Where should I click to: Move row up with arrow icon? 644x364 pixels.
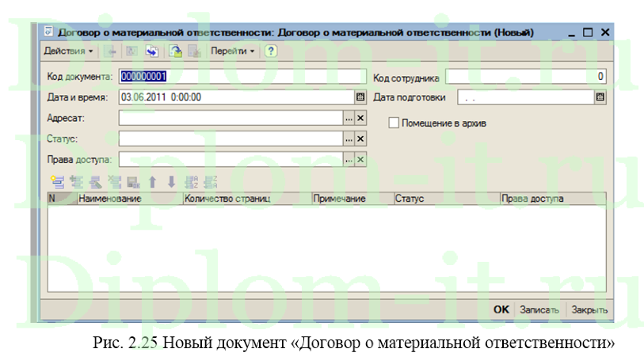pos(152,182)
